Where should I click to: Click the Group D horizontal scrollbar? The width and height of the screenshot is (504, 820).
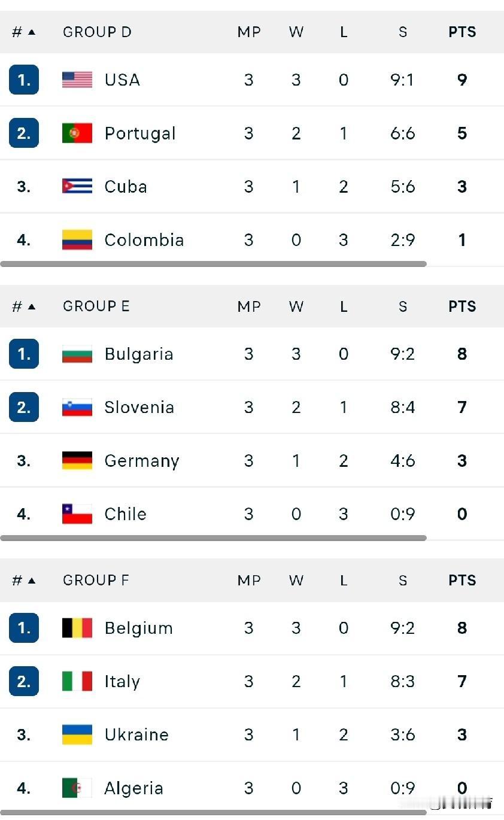tap(213, 264)
